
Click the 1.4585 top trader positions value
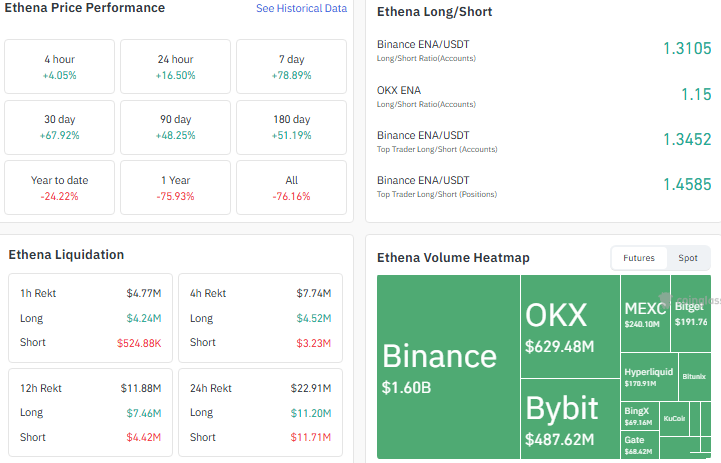(x=687, y=184)
